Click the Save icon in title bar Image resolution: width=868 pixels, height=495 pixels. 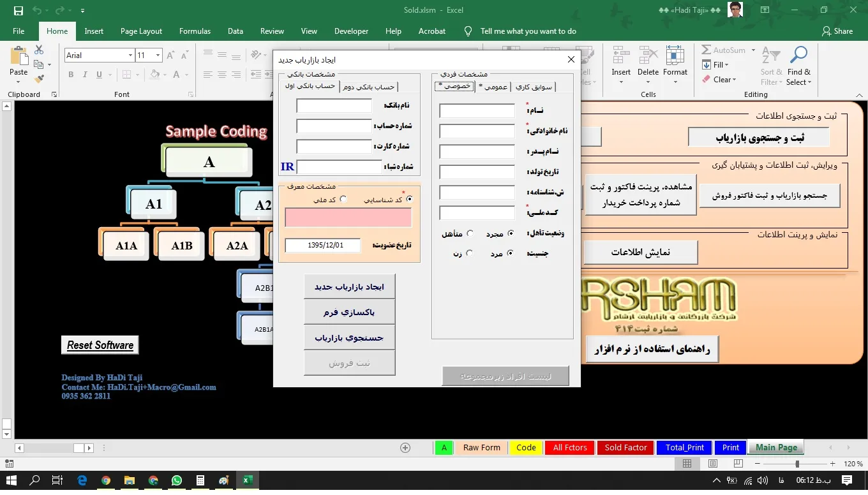(x=18, y=10)
